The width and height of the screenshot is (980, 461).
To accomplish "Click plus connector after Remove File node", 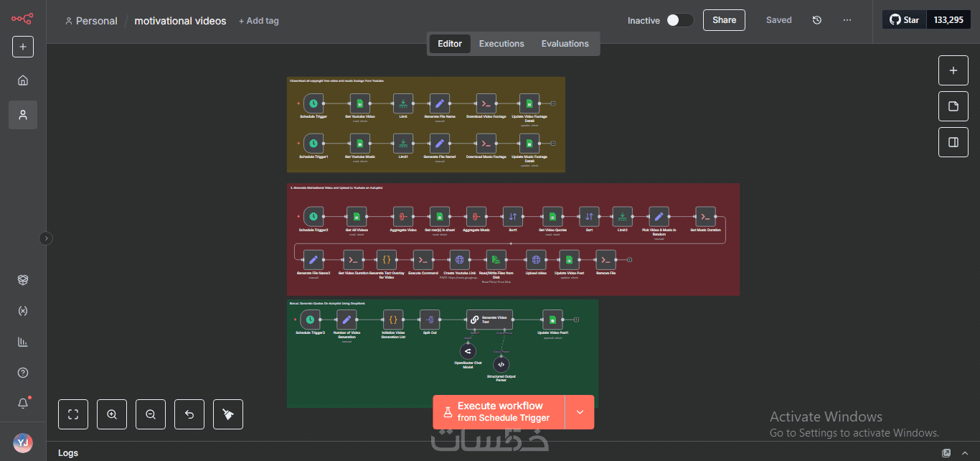I will (x=629, y=260).
